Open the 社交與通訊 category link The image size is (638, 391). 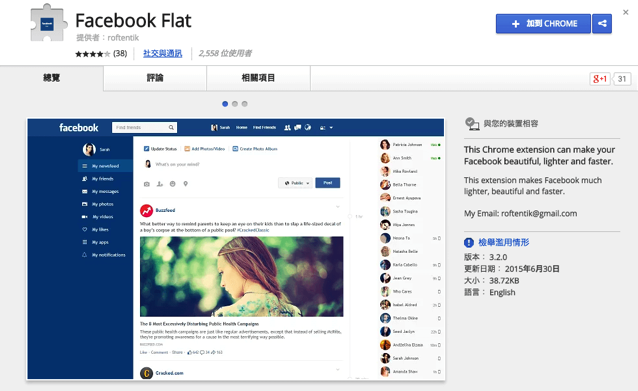162,53
